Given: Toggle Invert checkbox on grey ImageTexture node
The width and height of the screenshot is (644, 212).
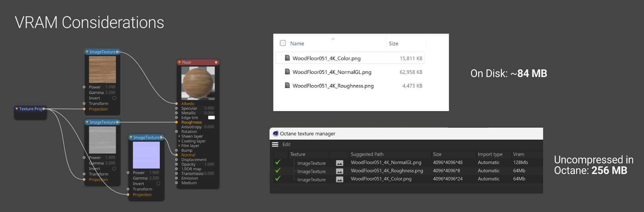Looking at the screenshot, I should pyautogui.click(x=114, y=169).
